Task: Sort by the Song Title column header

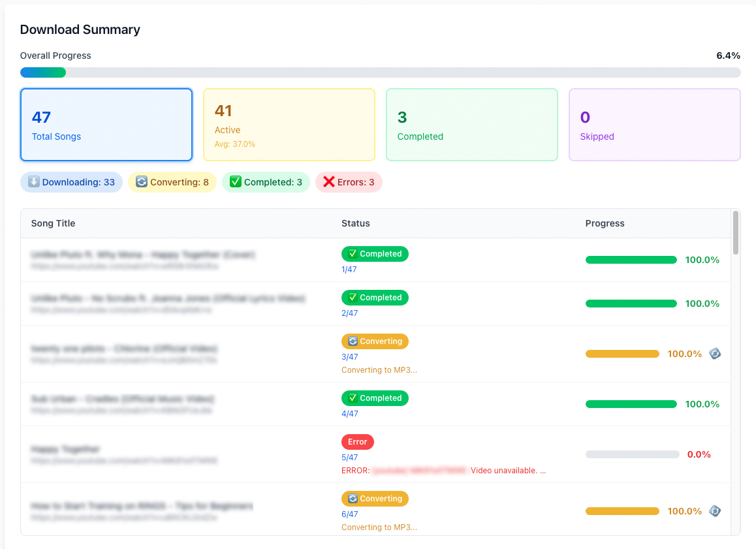Action: click(53, 223)
